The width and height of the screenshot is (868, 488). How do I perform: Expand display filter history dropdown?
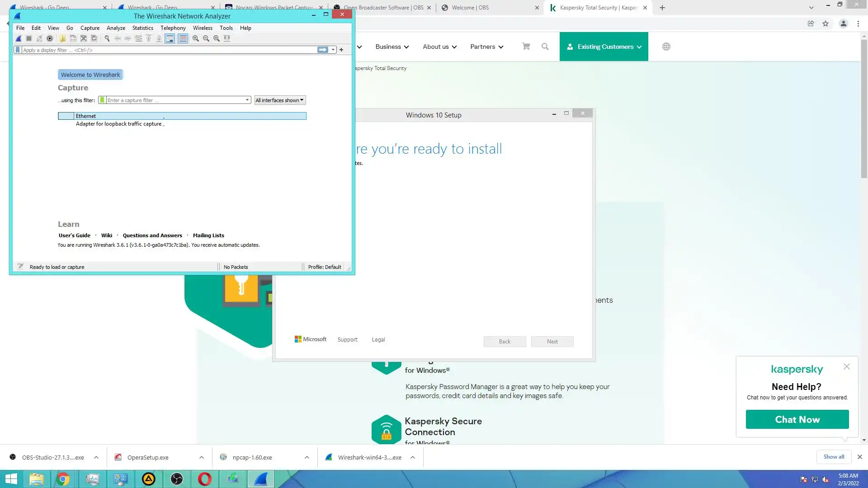tap(333, 50)
